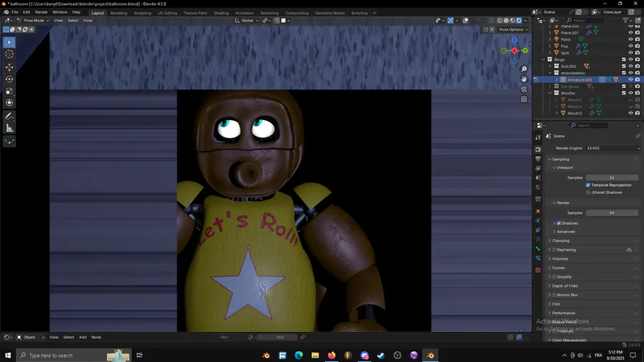
Task: Select the Cursor tool
Action: pyautogui.click(x=9, y=54)
